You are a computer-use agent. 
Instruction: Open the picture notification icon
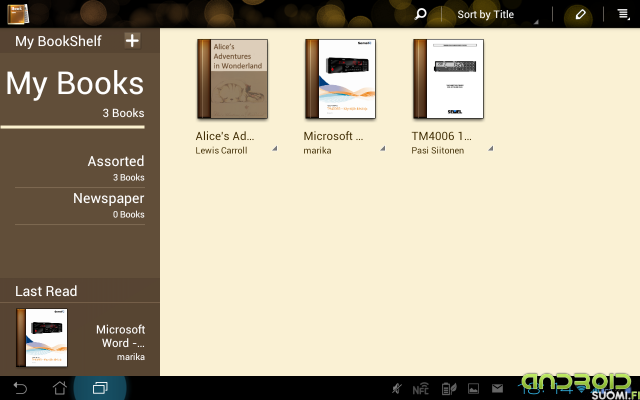point(473,389)
